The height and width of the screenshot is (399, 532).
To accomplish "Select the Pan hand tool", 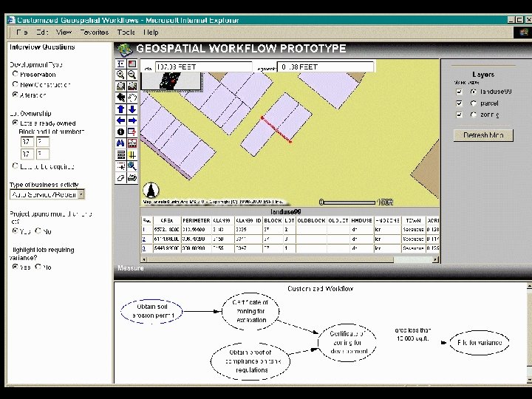I will click(x=132, y=98).
